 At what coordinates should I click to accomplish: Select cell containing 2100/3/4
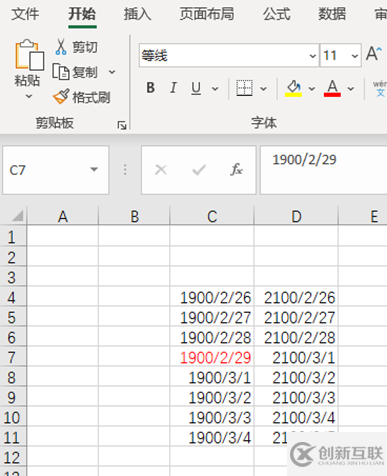(x=296, y=417)
